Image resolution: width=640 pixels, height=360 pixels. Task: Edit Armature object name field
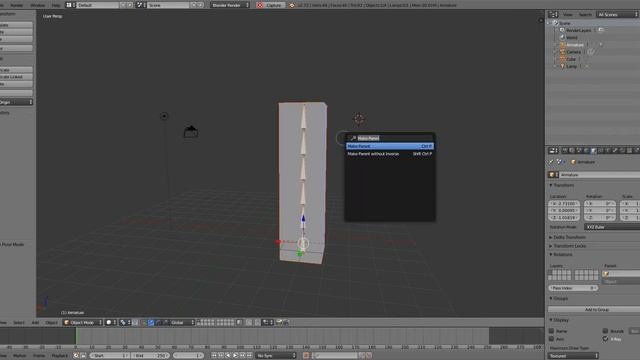click(x=599, y=175)
